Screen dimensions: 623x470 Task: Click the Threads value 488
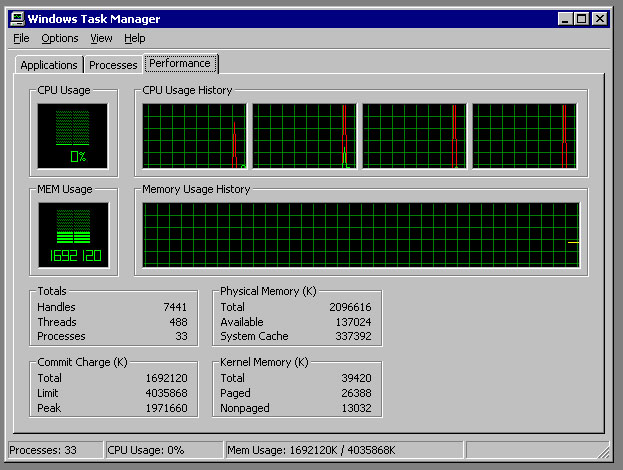click(x=178, y=322)
